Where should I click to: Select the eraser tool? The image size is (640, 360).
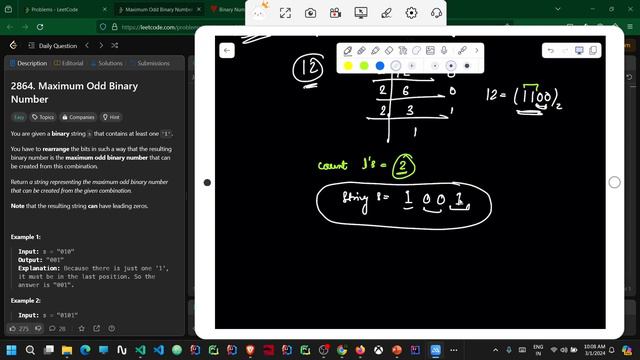[x=389, y=51]
